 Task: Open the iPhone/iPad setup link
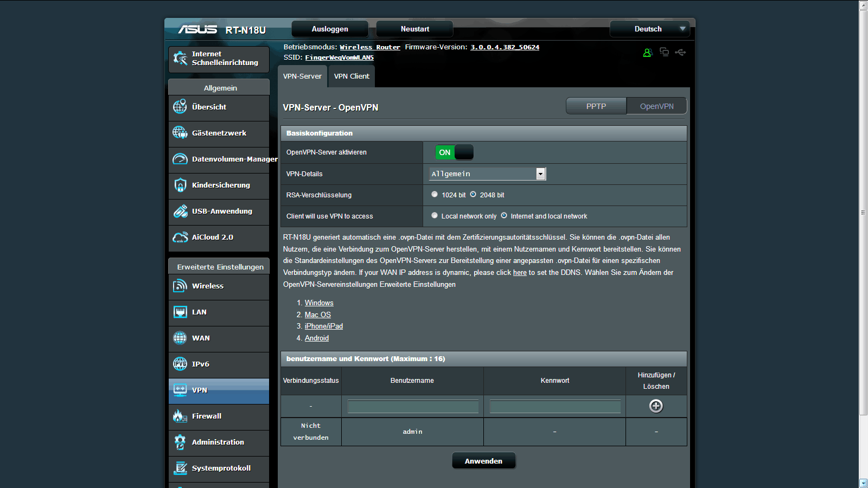point(324,326)
